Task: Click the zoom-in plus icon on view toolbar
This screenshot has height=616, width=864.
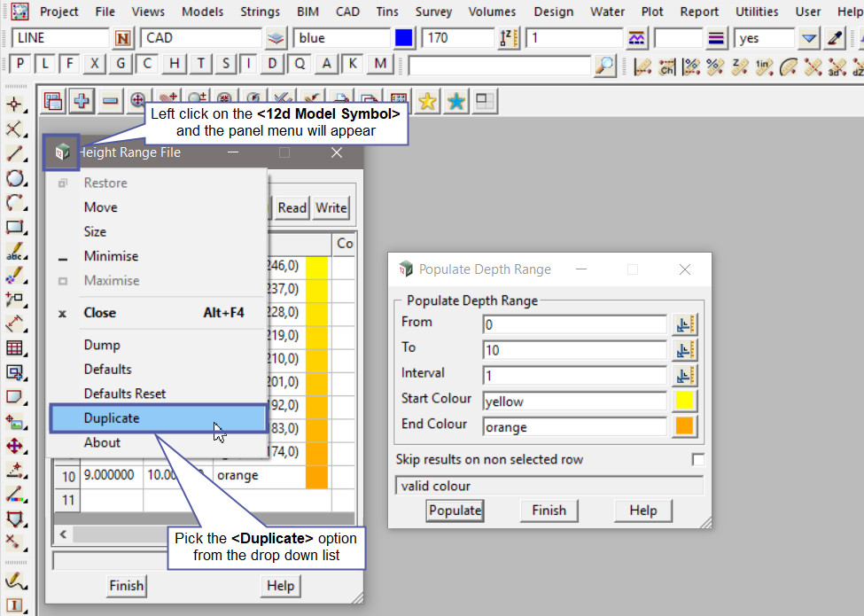Action: 81,102
